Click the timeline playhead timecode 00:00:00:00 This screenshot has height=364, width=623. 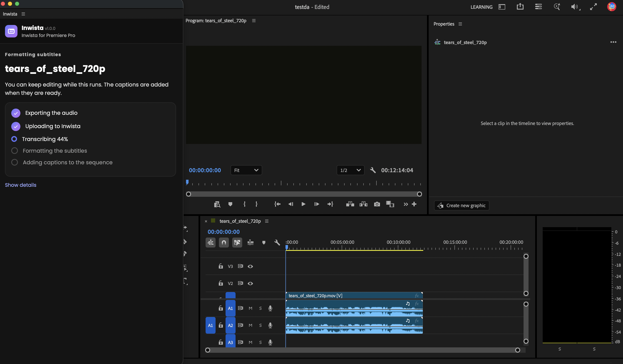223,232
